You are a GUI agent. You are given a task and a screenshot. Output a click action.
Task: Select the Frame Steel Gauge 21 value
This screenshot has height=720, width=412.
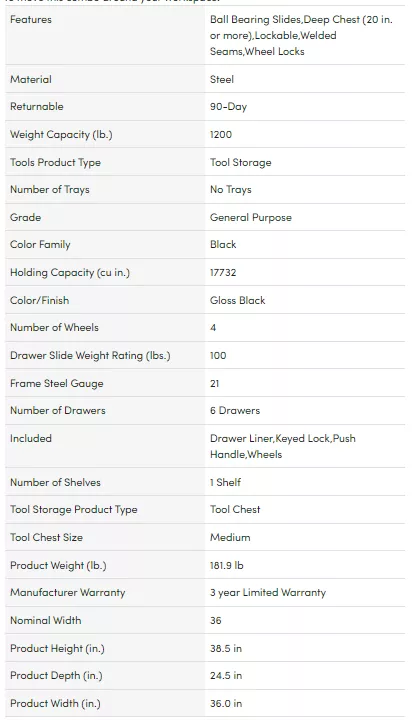(214, 383)
